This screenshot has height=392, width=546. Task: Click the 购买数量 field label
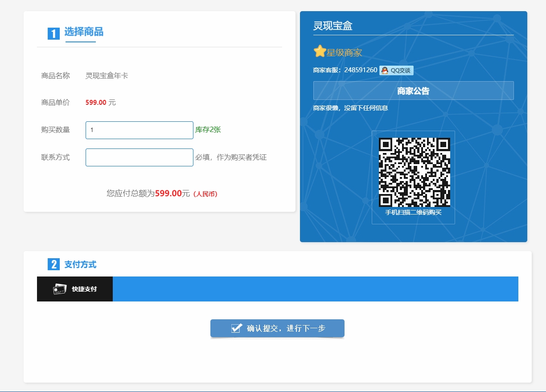click(x=56, y=130)
